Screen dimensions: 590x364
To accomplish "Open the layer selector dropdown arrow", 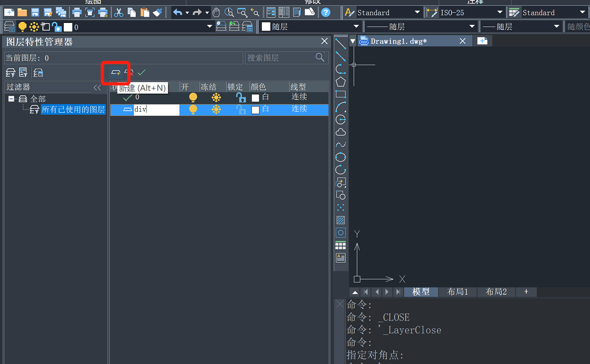I will coord(209,27).
